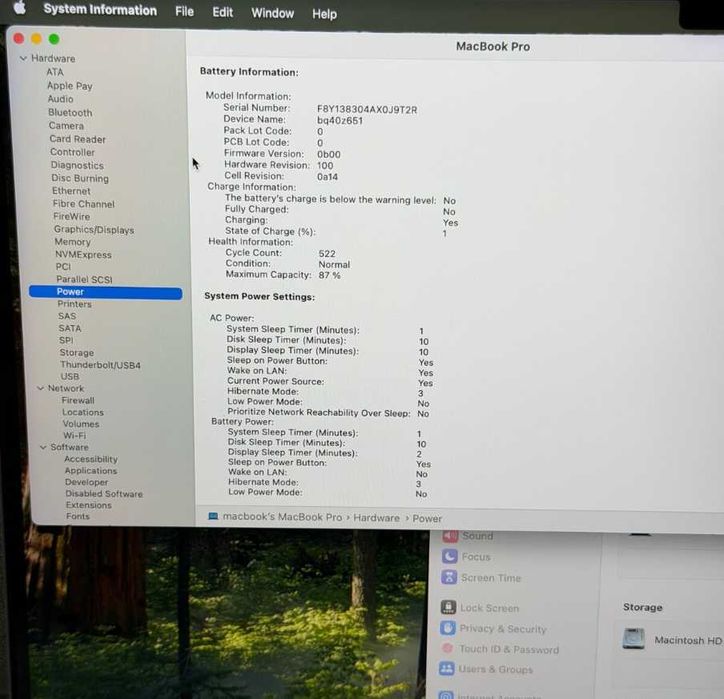
Task: Open the File menu
Action: [184, 12]
